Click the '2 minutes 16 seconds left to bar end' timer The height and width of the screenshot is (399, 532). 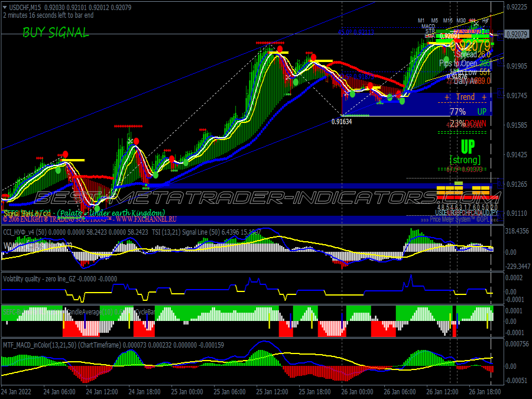coord(48,15)
